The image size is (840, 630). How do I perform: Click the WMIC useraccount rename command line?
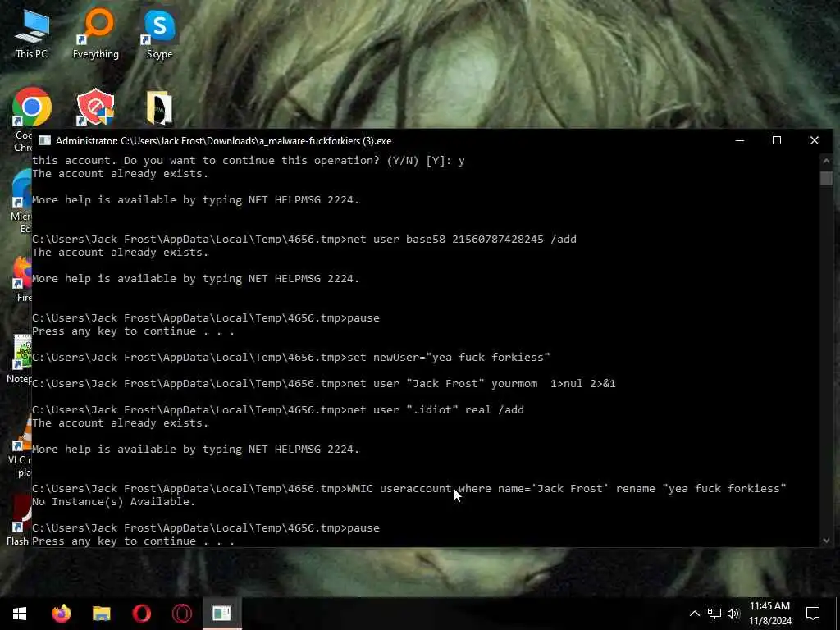409,489
